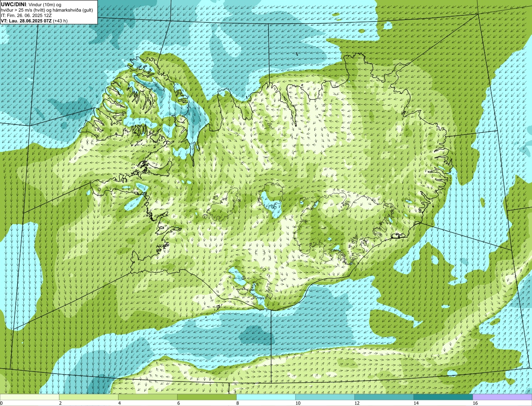Click the legend scale label "14"

click(416, 403)
